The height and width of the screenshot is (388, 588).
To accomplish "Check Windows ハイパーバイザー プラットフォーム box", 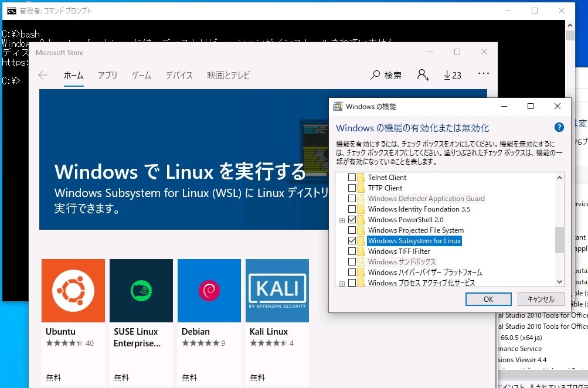I will [352, 272].
